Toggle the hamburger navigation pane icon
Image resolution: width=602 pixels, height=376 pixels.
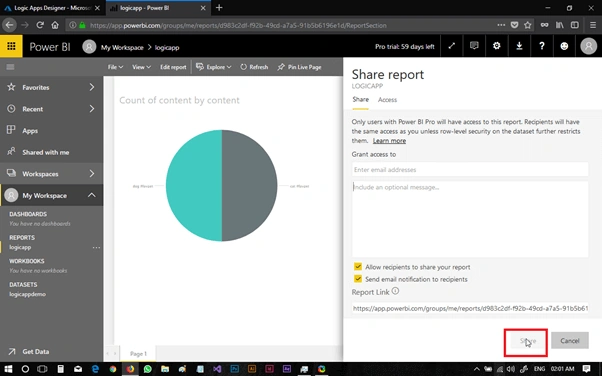[x=10, y=67]
